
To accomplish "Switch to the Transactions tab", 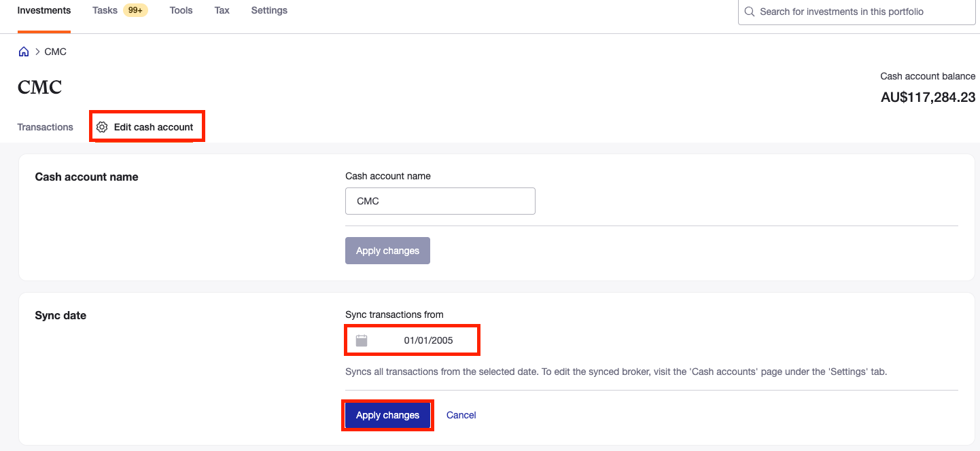I will point(46,127).
